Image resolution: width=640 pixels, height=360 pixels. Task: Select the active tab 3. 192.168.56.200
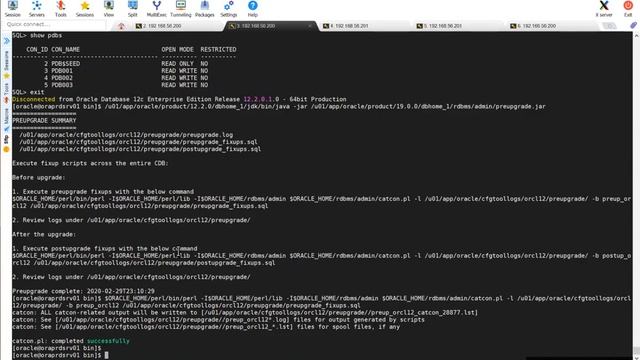pyautogui.click(x=256, y=26)
